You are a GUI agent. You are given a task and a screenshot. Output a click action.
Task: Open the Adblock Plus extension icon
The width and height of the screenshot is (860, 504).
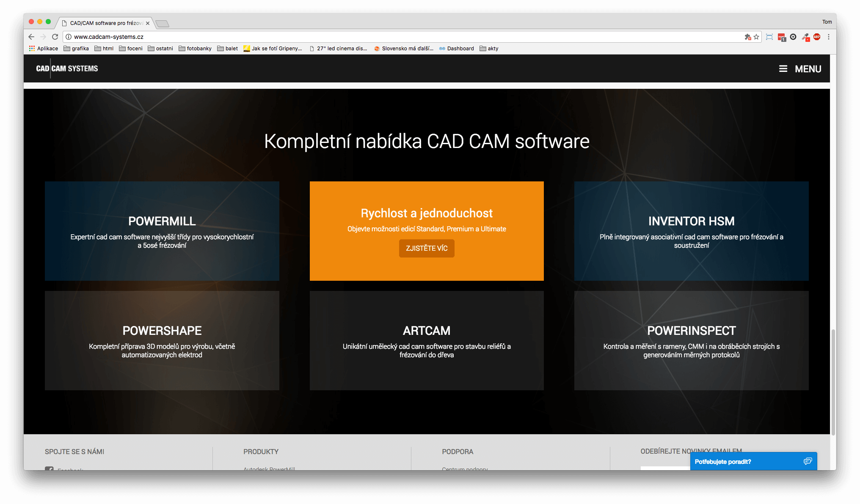pyautogui.click(x=817, y=37)
